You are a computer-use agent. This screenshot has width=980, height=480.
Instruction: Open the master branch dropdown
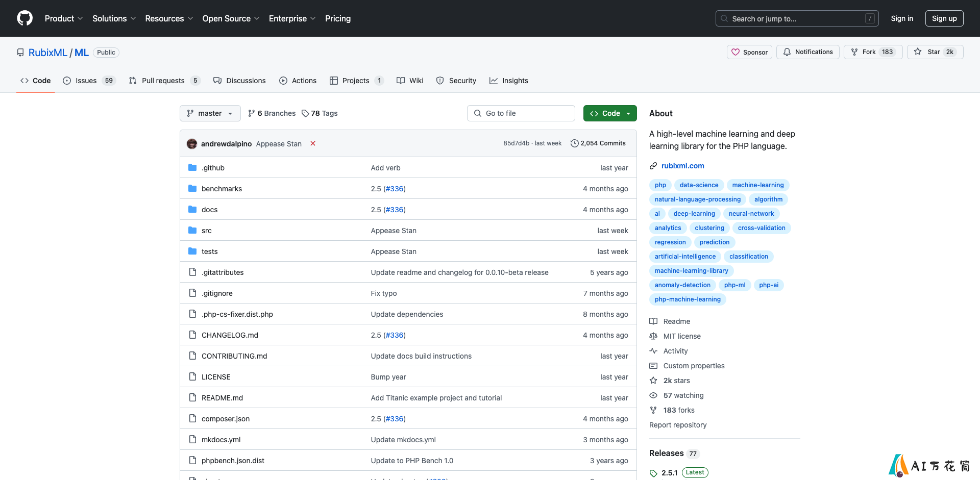[210, 113]
